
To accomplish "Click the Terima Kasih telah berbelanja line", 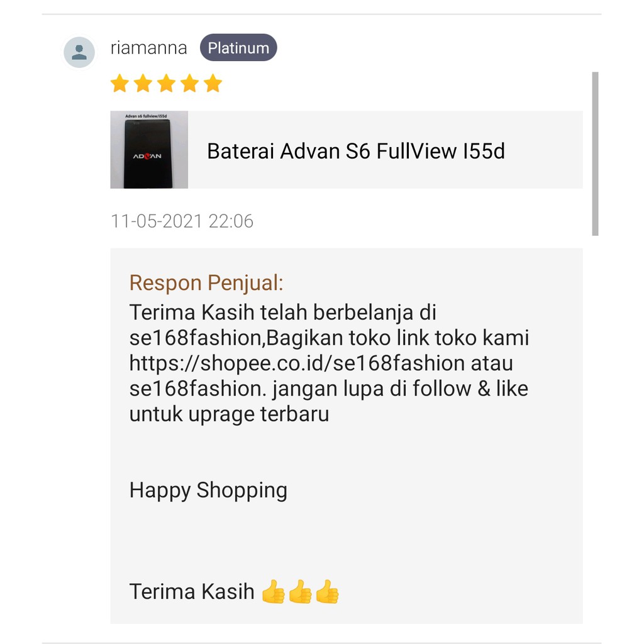I will [282, 313].
